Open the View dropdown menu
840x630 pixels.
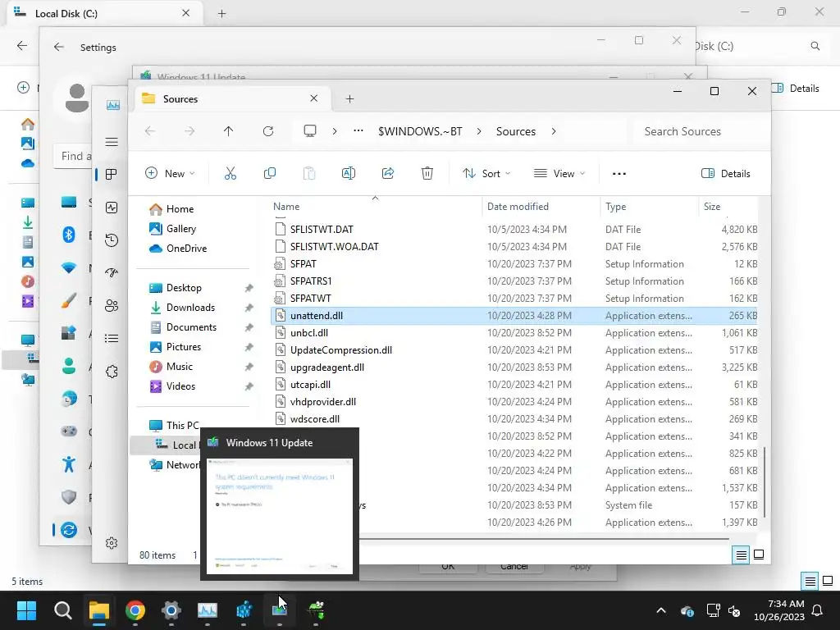coord(559,174)
